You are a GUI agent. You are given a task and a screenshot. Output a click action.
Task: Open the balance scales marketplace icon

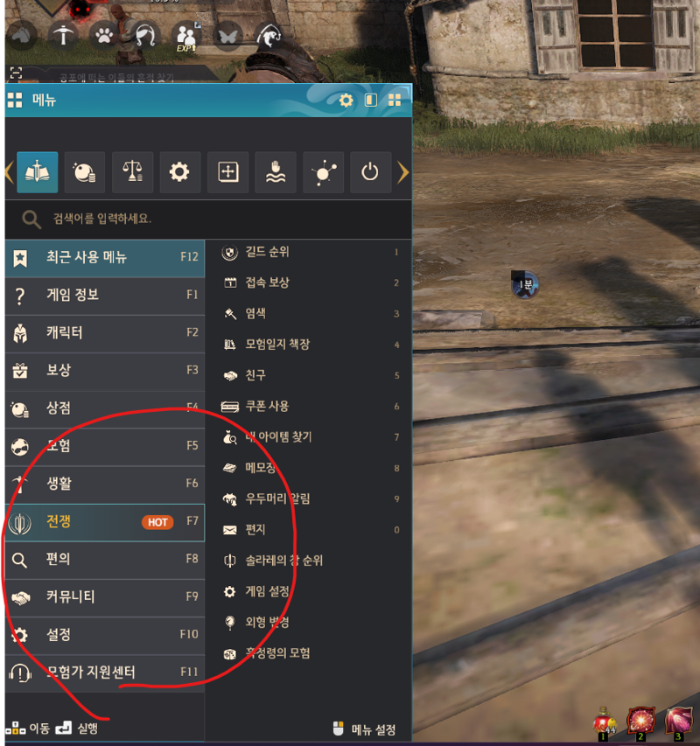pyautogui.click(x=133, y=172)
